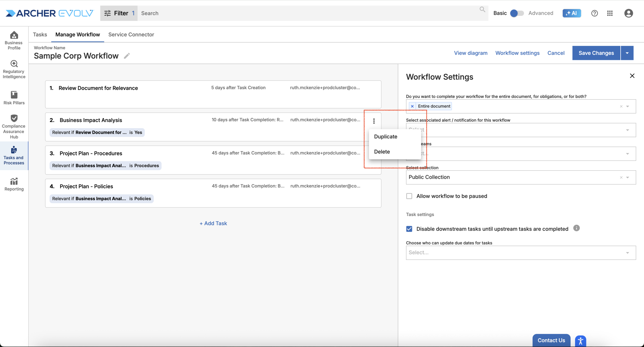Open Compliance Assurance Hub
The width and height of the screenshot is (644, 347).
click(x=14, y=127)
